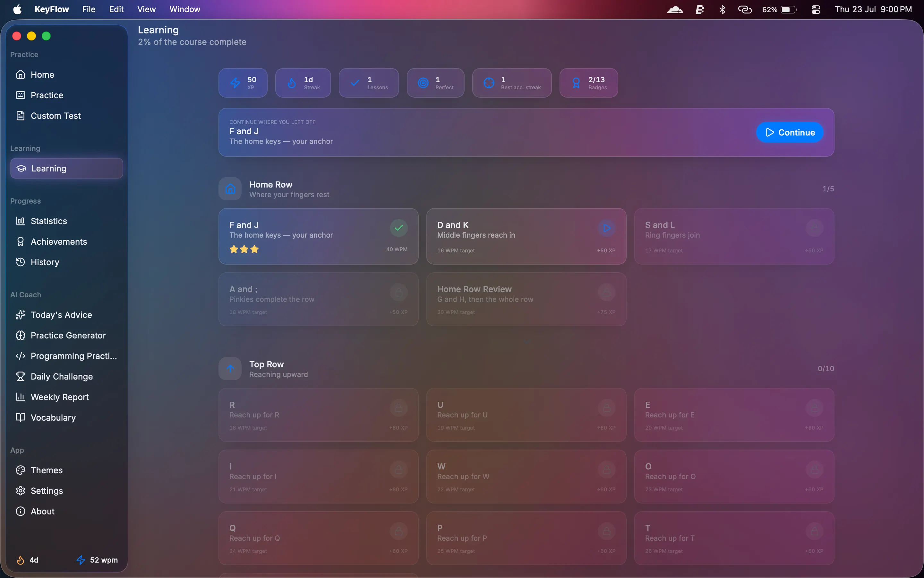Viewport: 924px width, 578px height.
Task: Click the checkmark icon on the Lessons stat card
Action: tap(355, 83)
